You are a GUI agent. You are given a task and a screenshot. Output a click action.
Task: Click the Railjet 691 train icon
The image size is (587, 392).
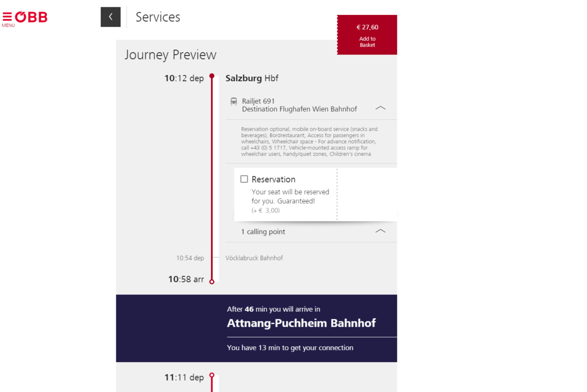[233, 101]
